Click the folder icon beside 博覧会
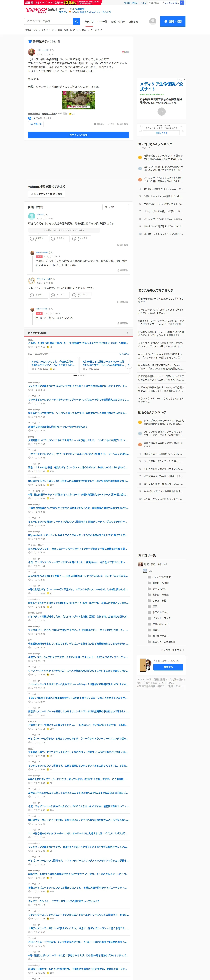Screen dimensions: 210x980 click(149, 630)
